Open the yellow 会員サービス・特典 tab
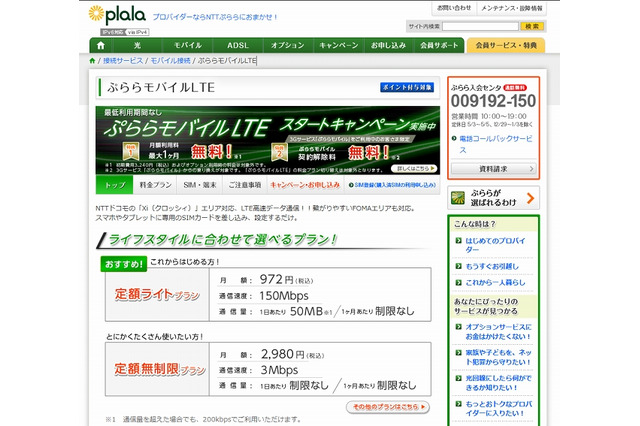The height and width of the screenshot is (426, 640). [506, 45]
